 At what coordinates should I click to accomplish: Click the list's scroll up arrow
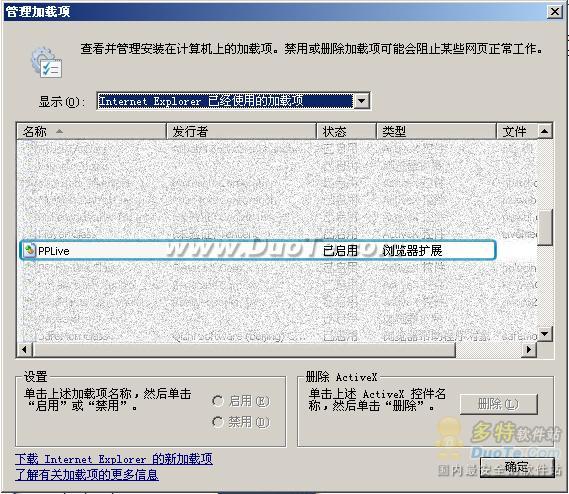544,131
